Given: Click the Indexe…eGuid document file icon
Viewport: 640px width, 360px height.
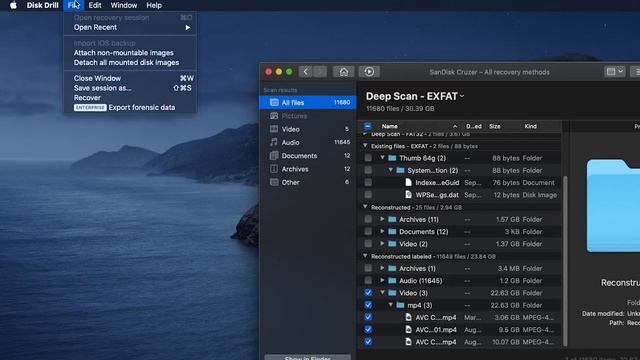Looking at the screenshot, I should coord(408,182).
